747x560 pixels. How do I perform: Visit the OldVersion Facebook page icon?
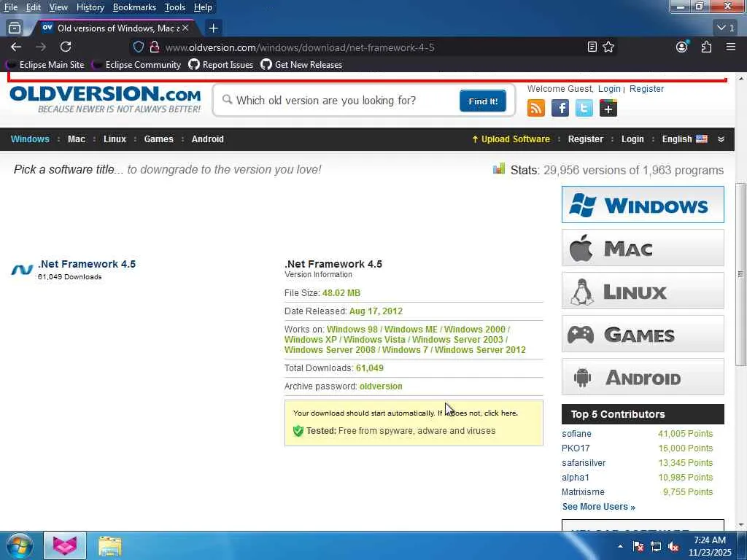point(560,108)
